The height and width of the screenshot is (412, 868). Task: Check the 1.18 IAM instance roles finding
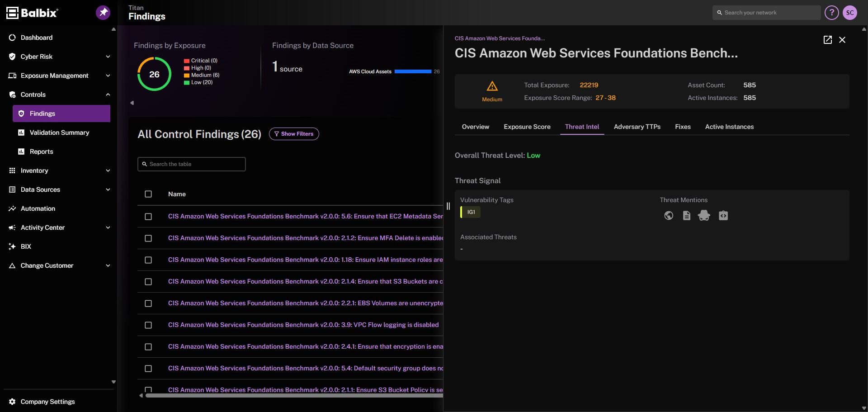148,260
